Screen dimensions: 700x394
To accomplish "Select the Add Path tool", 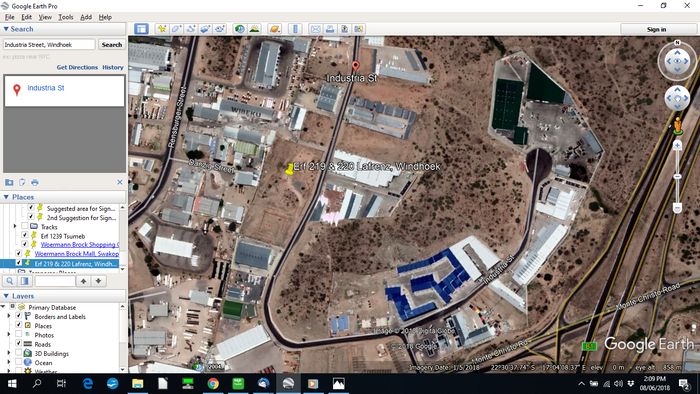I will click(x=191, y=29).
